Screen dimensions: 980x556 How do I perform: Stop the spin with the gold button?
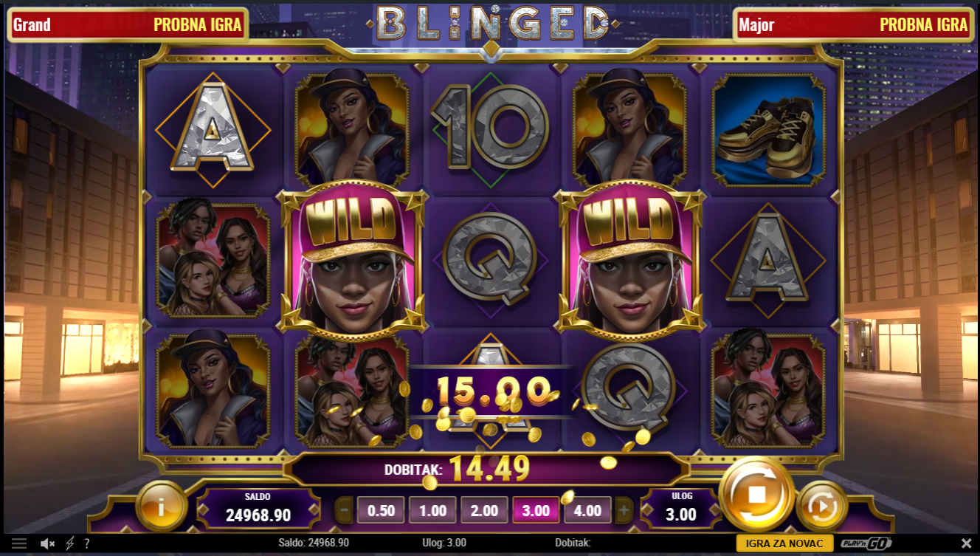coord(756,494)
